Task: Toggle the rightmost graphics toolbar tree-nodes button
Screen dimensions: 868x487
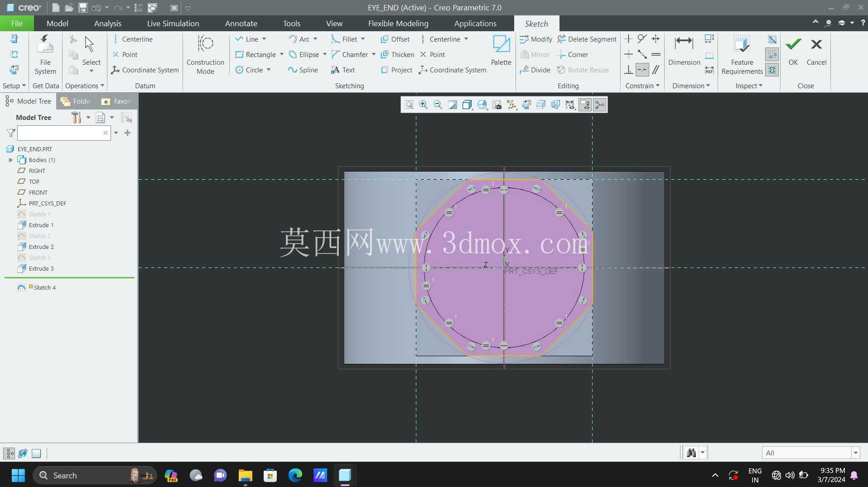Action: point(599,105)
